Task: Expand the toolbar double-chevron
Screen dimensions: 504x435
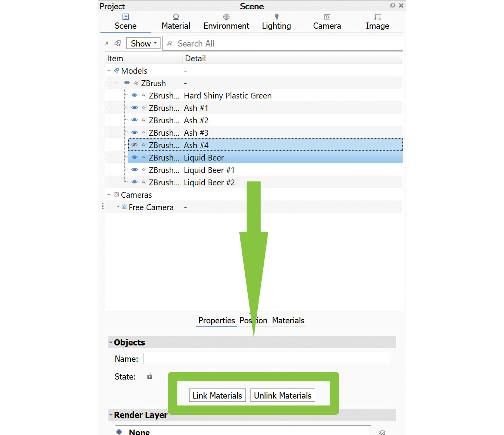Action: pyautogui.click(x=107, y=43)
